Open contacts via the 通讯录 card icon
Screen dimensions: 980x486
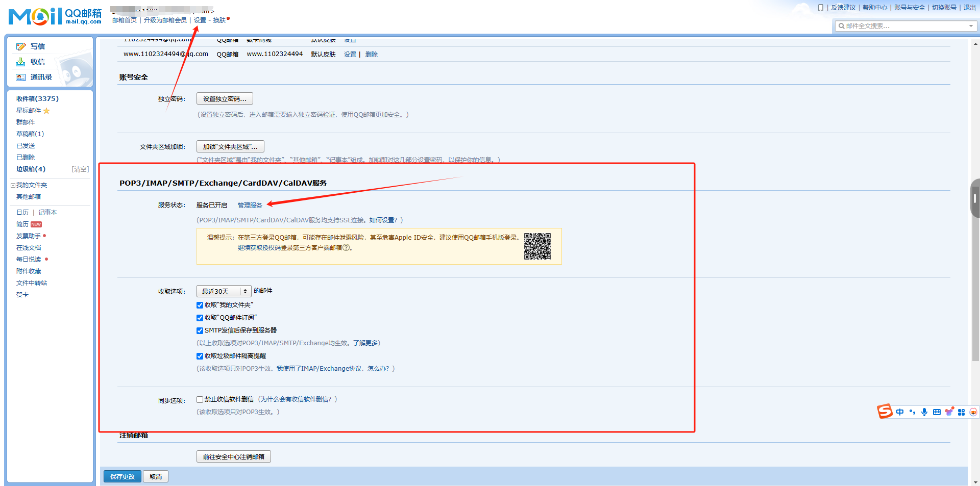[x=20, y=78]
